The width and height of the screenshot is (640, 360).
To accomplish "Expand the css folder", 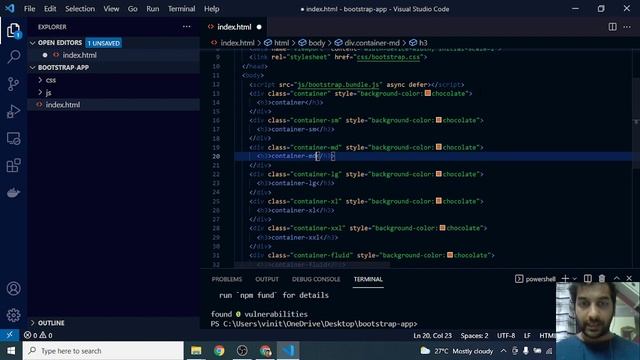I will click(40, 80).
